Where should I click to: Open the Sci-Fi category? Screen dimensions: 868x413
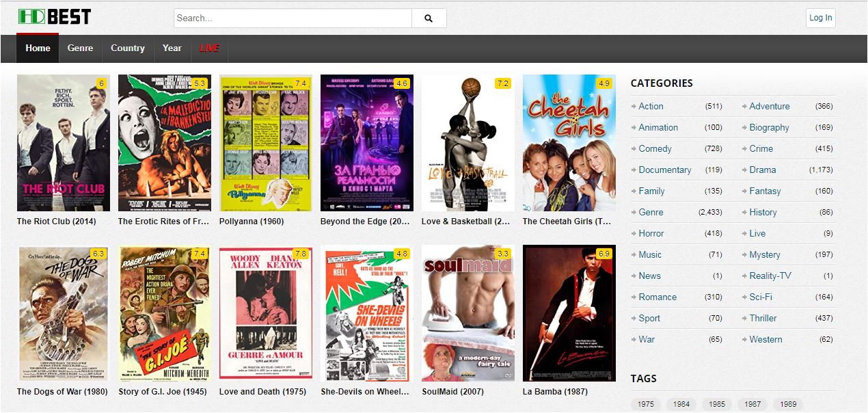click(760, 297)
